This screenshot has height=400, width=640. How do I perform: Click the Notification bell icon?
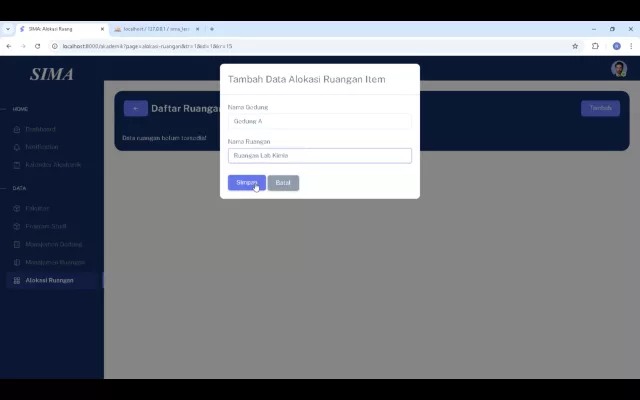(x=17, y=147)
